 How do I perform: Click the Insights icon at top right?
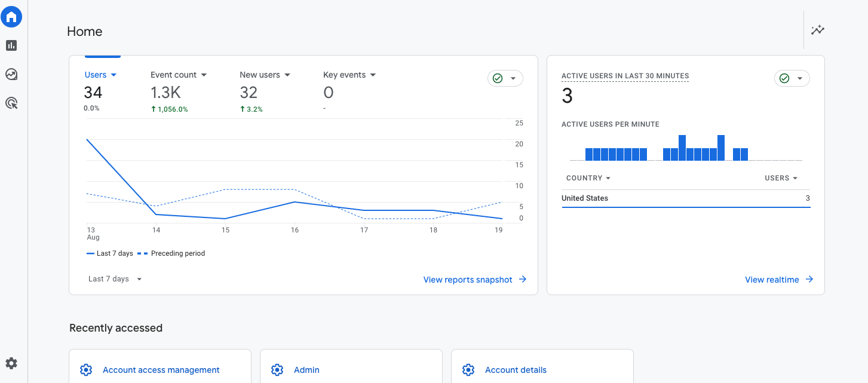coord(817,29)
